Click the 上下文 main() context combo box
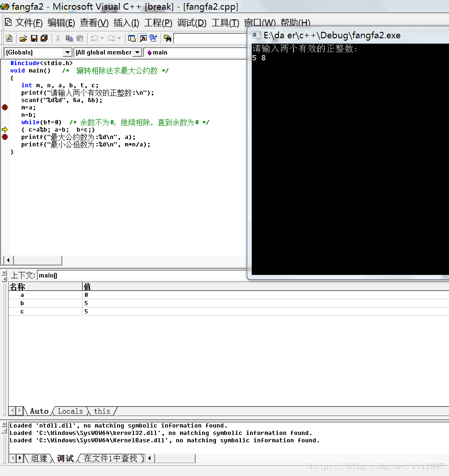 pyautogui.click(x=142, y=275)
